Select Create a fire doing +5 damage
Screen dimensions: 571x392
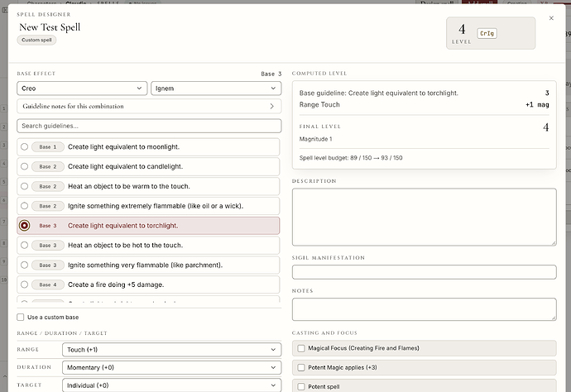click(x=148, y=284)
